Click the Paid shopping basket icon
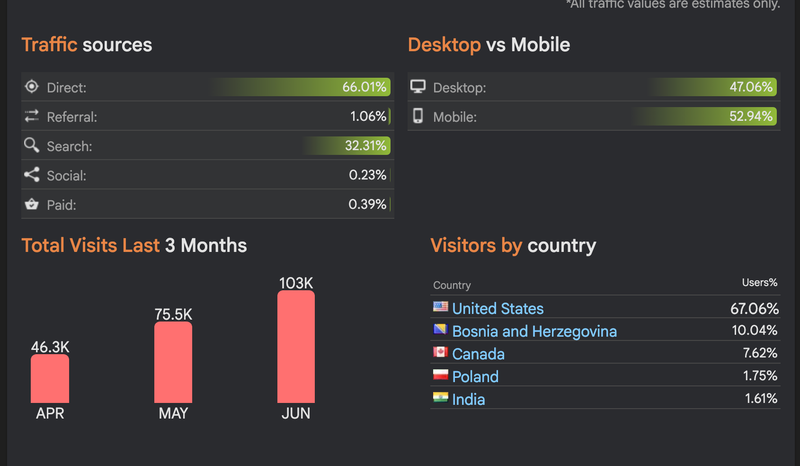Screen dimensions: 800x466 [31, 204]
